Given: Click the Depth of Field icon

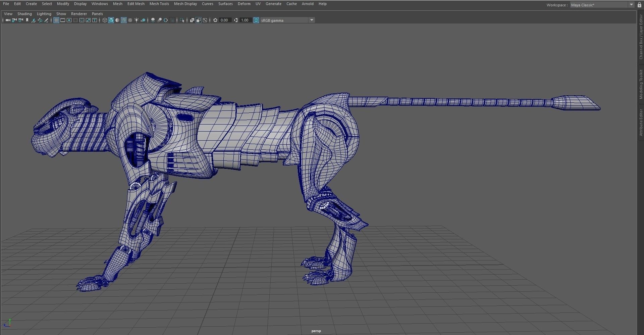Looking at the screenshot, I should tap(172, 20).
